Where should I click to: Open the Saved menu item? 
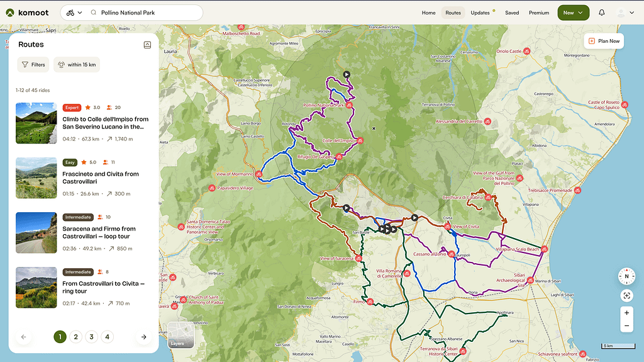point(512,13)
